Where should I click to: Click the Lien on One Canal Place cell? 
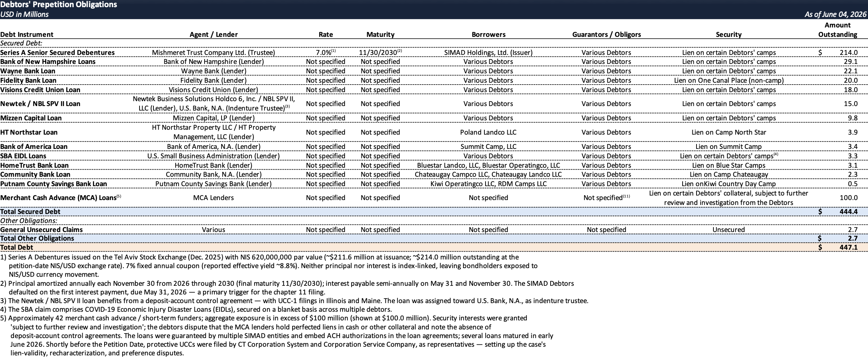[728, 80]
